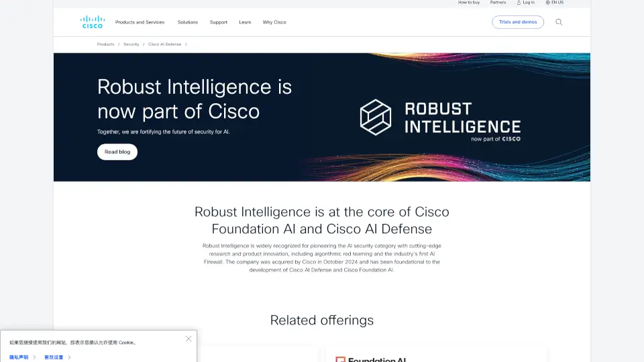Open the How to buy link
This screenshot has height=362, width=644.
tap(469, 3)
